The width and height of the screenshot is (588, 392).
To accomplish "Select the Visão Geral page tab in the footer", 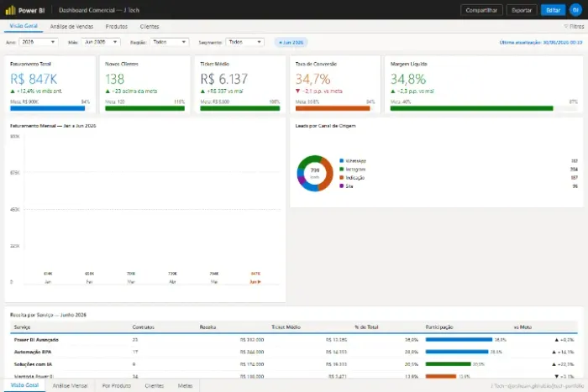I will (x=24, y=385).
